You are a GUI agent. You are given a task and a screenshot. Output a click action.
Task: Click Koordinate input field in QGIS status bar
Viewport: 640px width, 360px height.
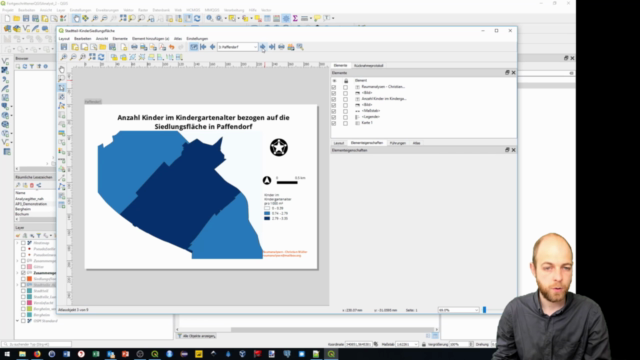359,344
